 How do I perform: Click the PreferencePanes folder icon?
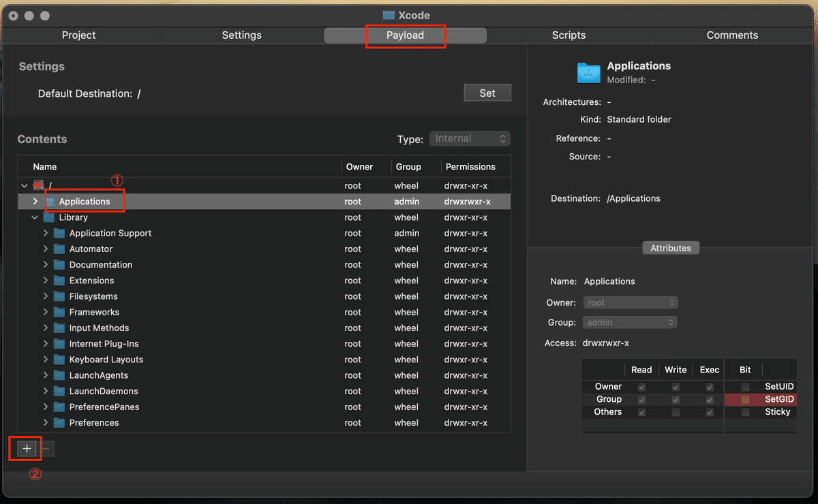(x=59, y=407)
